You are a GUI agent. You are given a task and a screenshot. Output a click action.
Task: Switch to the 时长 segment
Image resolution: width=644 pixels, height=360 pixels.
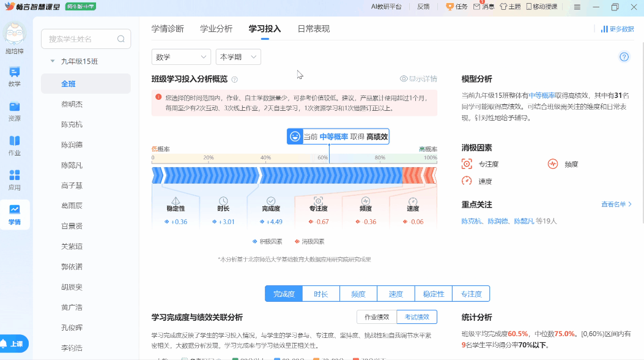[321, 294]
